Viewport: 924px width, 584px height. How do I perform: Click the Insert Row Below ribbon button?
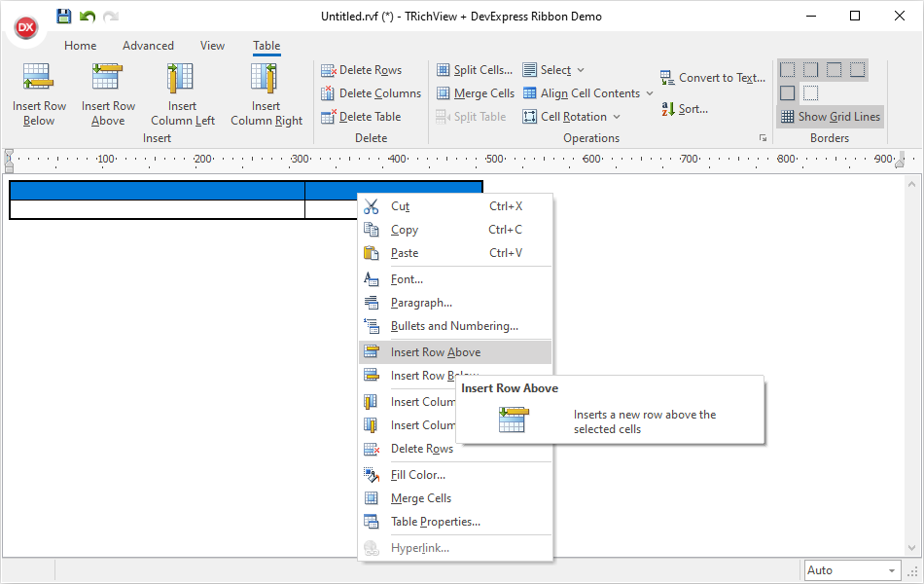(x=39, y=95)
